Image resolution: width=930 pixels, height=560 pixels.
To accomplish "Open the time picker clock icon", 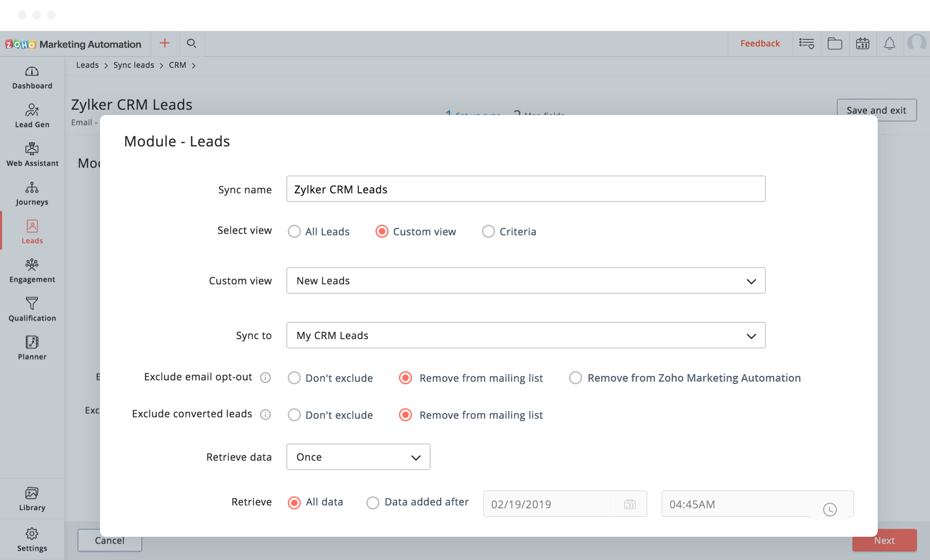I will point(830,509).
